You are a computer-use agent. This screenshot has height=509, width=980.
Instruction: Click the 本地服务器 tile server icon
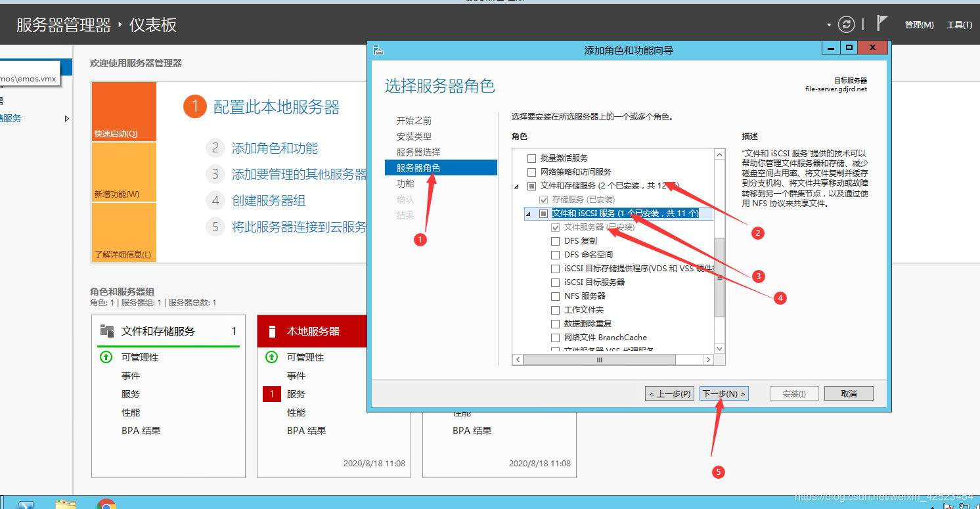272,331
